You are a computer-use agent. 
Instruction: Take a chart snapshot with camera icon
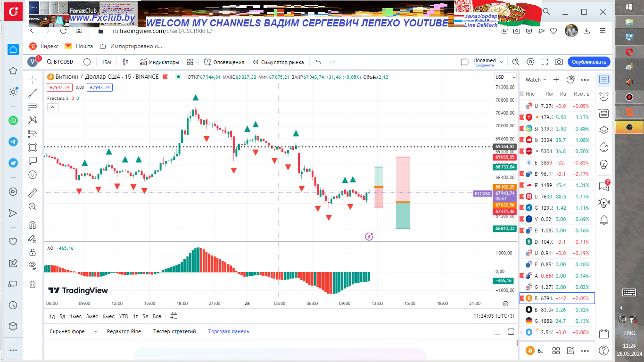click(x=559, y=62)
